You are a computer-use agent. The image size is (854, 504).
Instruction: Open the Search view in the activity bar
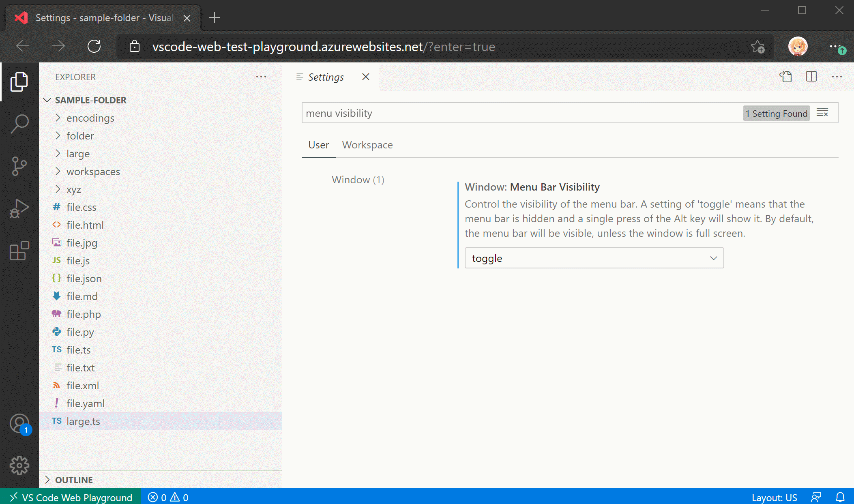[x=19, y=124]
